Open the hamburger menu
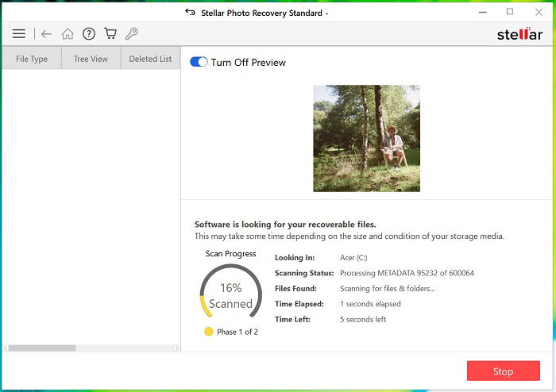This screenshot has height=392, width=556. tap(19, 33)
